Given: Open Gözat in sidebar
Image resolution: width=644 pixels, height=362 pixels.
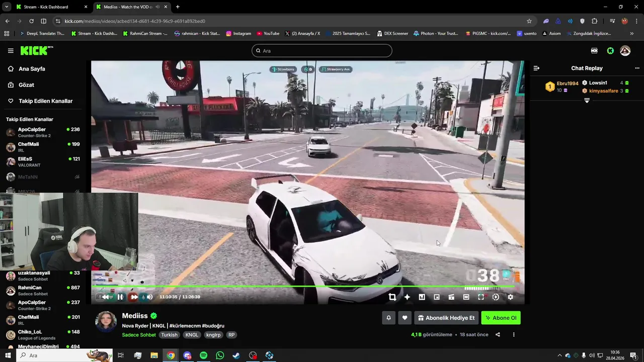Looking at the screenshot, I should tap(26, 85).
